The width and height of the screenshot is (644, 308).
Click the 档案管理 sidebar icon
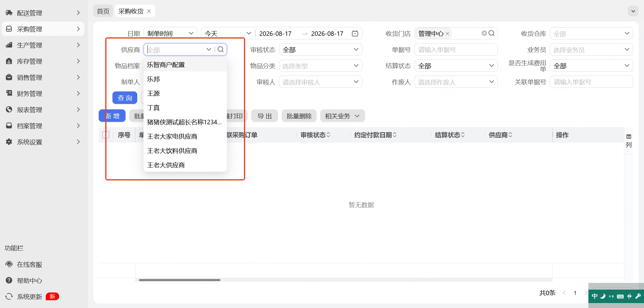pos(9,126)
